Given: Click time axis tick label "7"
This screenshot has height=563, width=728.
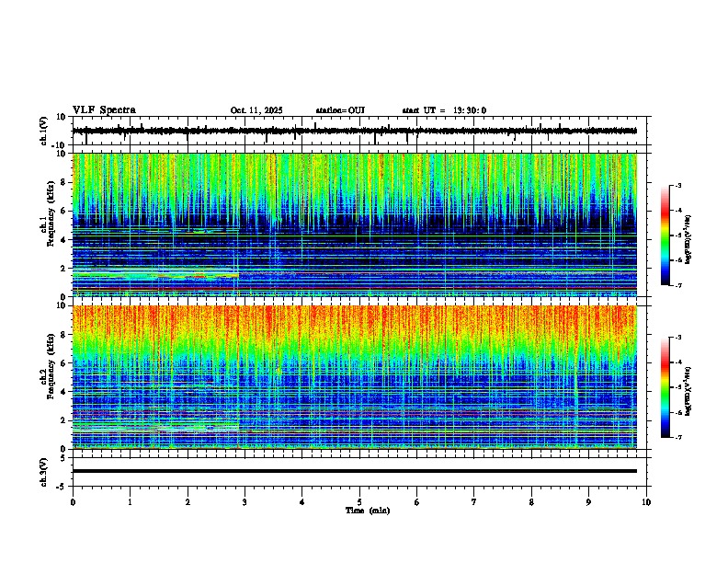Looking at the screenshot, I should [474, 502].
